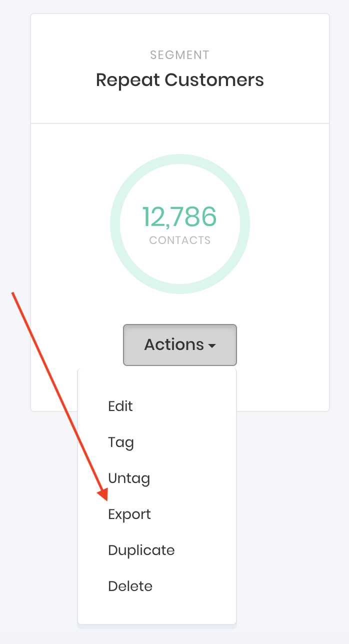Click the Repeat Customers segment title
Viewport: 349px width, 644px height.
pyautogui.click(x=179, y=80)
